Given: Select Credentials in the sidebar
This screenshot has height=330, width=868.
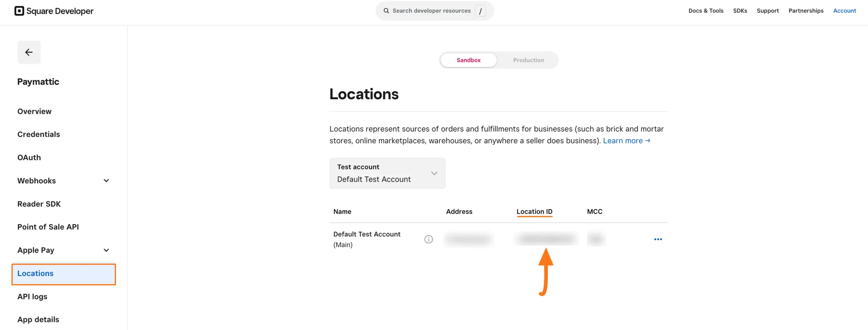Looking at the screenshot, I should pos(38,134).
